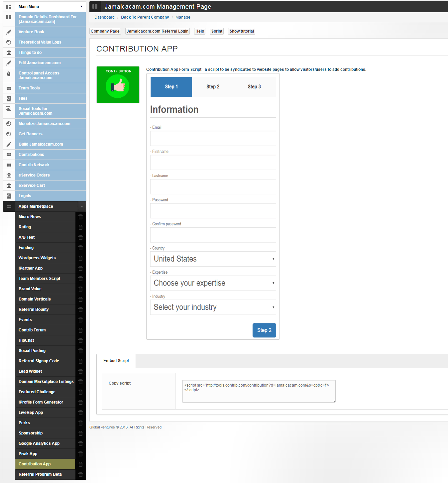
Task: Open Referral Program Beta in sidebar
Action: (x=45, y=474)
